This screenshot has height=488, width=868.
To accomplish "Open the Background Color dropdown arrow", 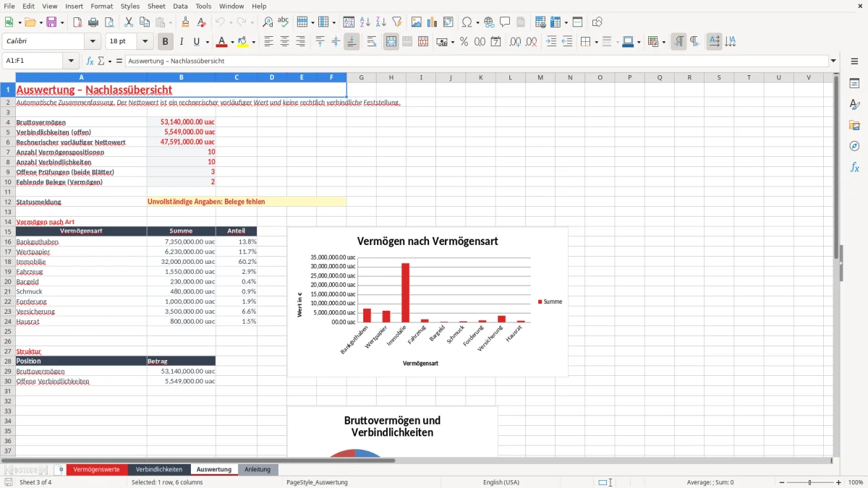I will (x=253, y=42).
